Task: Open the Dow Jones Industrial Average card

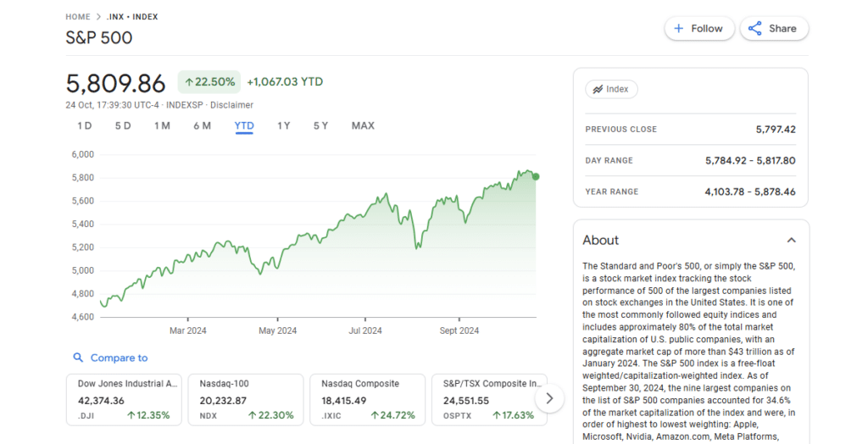Action: coord(124,400)
